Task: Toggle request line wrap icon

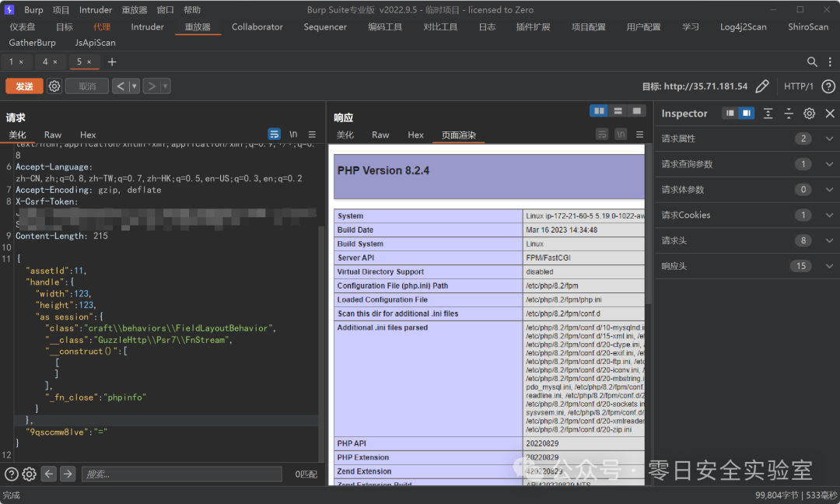Action: pos(275,134)
